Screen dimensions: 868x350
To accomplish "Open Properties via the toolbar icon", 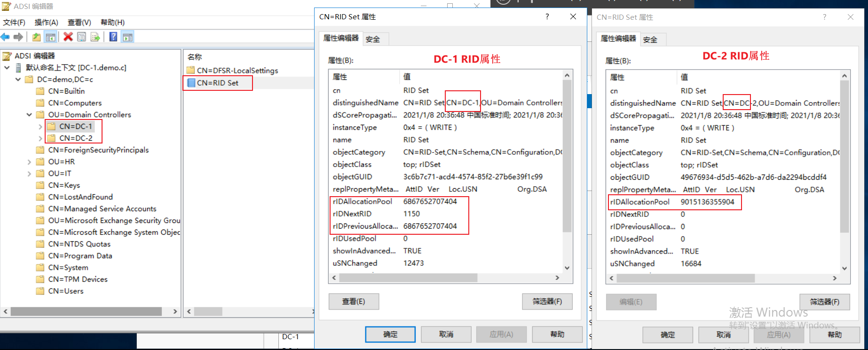I will pyautogui.click(x=82, y=37).
